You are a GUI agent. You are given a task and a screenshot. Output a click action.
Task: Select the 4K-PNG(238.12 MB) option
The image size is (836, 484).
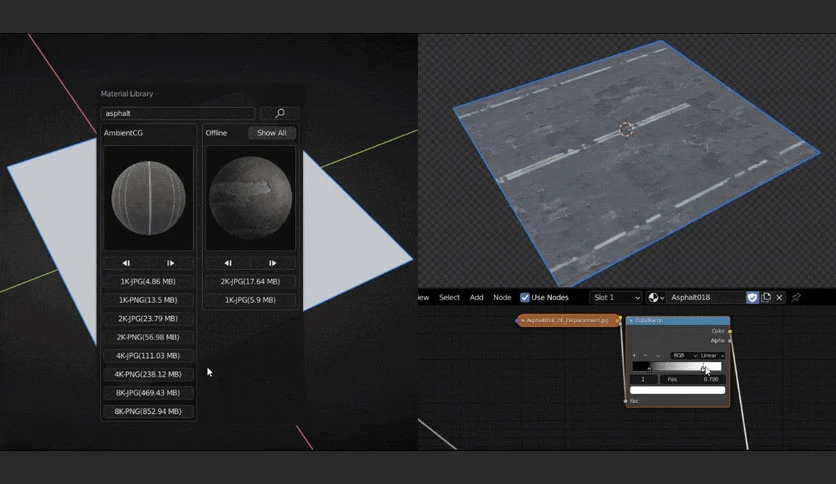click(x=148, y=374)
